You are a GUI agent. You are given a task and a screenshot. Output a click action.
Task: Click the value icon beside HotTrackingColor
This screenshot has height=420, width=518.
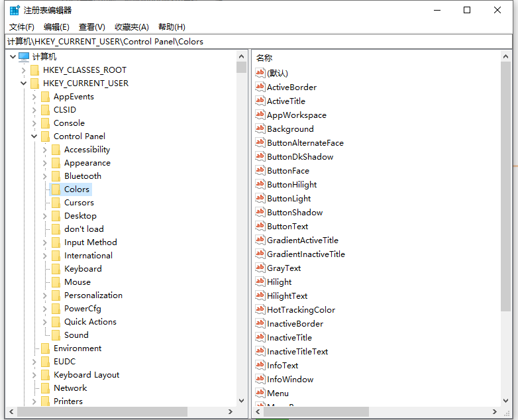click(x=260, y=309)
